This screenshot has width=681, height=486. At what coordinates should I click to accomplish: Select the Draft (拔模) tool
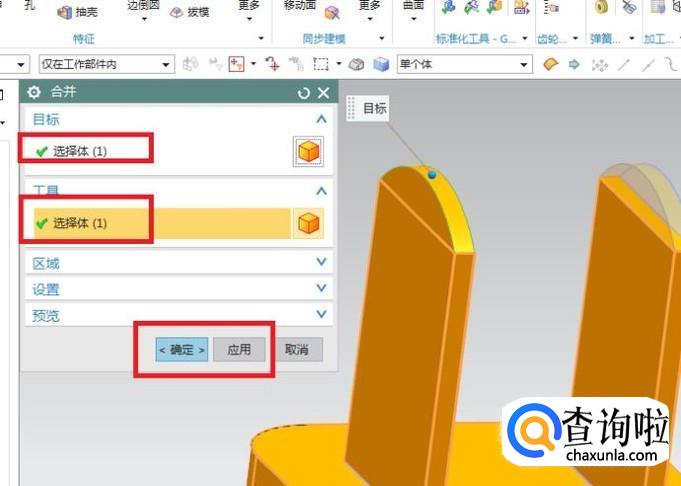[189, 12]
